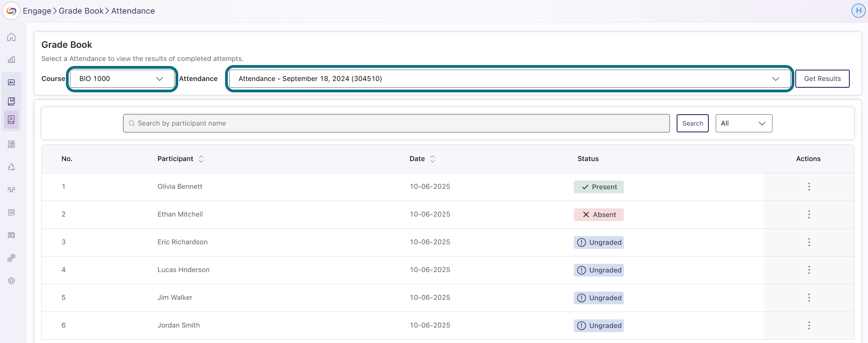The height and width of the screenshot is (343, 868).
Task: Click participant name Lucas Hnderson
Action: click(x=184, y=270)
